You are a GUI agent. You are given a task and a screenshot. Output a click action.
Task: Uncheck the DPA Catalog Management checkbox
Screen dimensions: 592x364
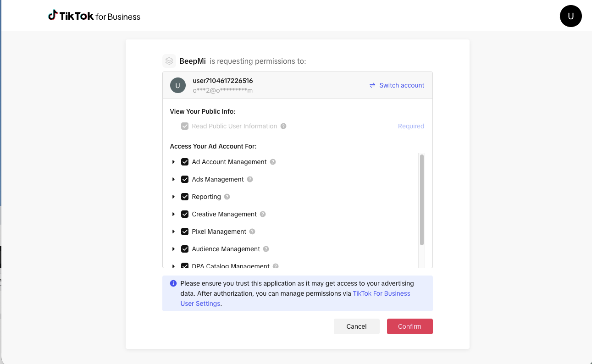point(185,265)
